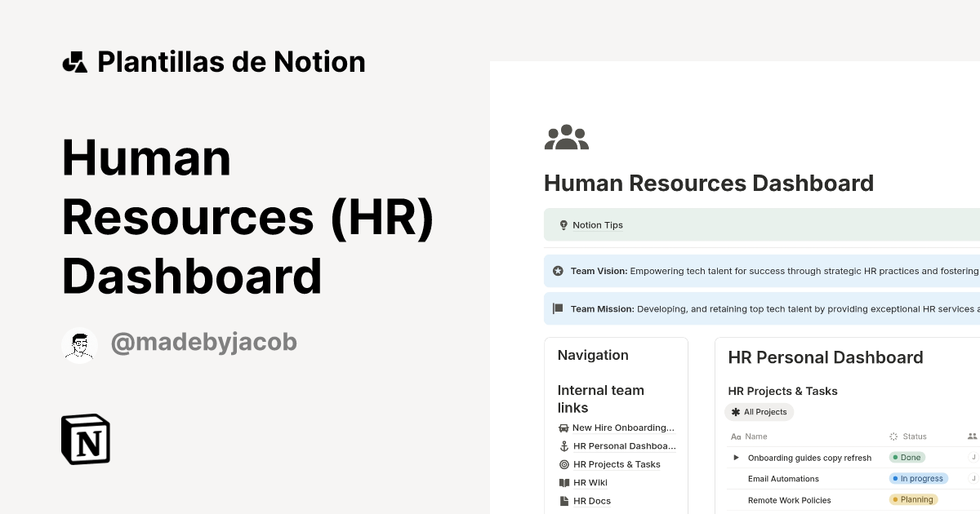Click the document icon next to HR Docs
This screenshot has height=514, width=980.
(563, 500)
